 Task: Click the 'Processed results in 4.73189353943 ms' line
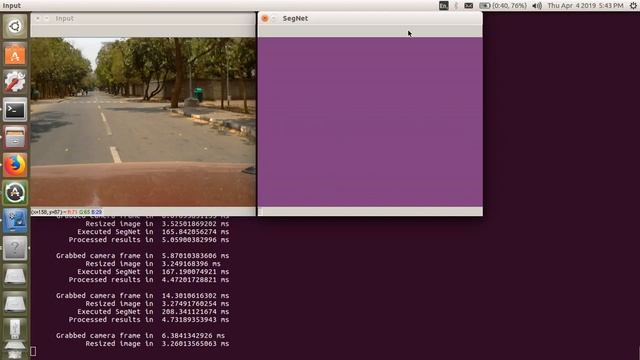[x=149, y=320]
